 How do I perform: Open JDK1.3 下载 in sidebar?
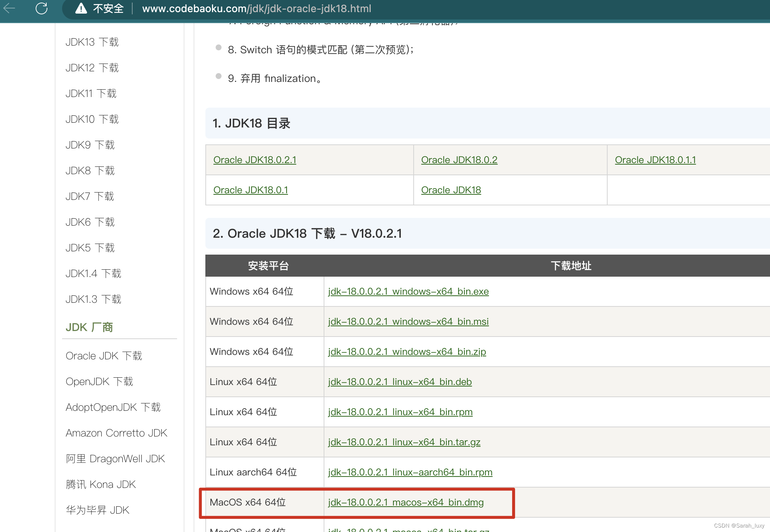[94, 299]
